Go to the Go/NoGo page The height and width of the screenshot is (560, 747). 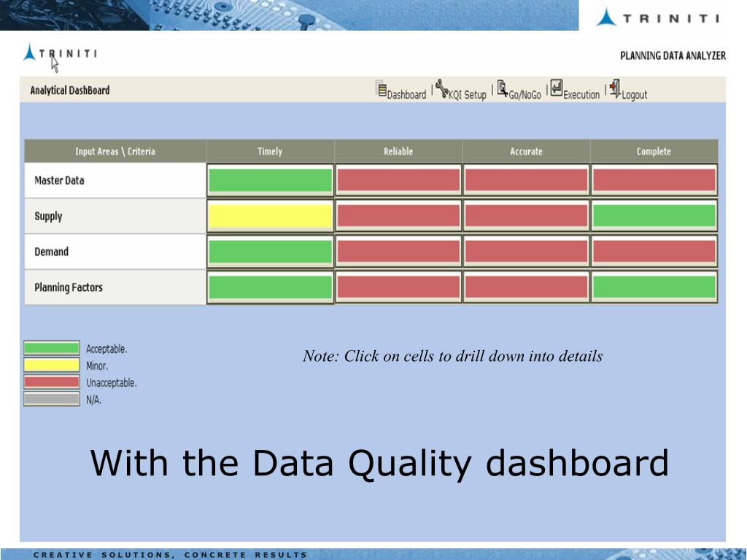tap(525, 95)
